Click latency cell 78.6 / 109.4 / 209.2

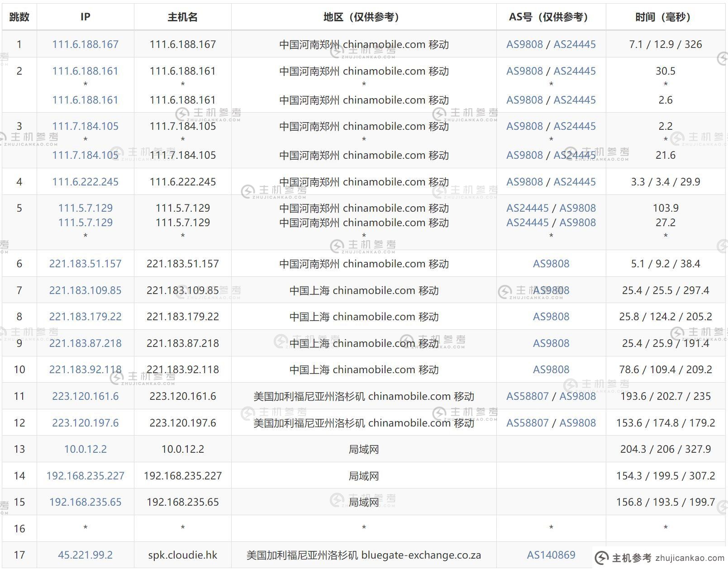tap(666, 370)
